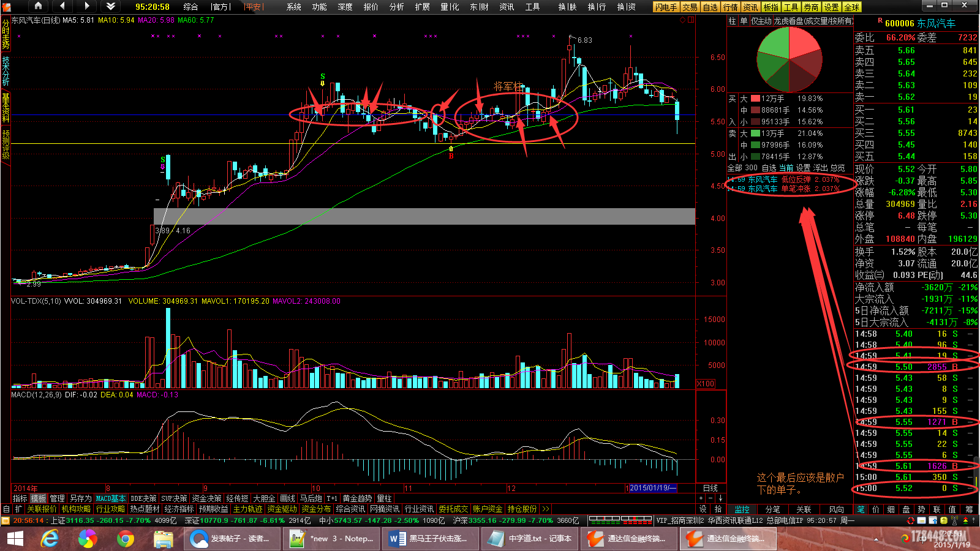Expand more tabs with the >> chevron
The image size is (980, 551).
tap(545, 509)
